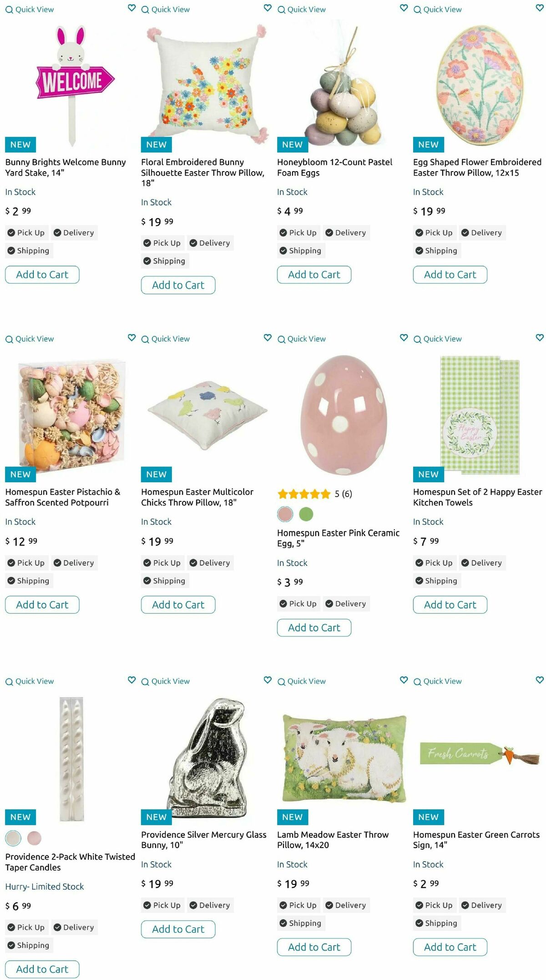
Task: Favorite the Egg Shaped Flower Embroidered Pillow
Action: (x=540, y=8)
